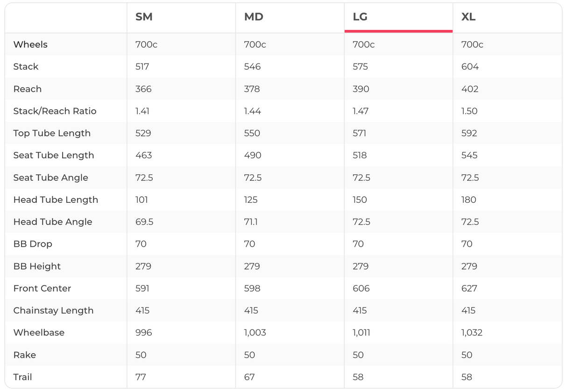
Task: Select the XL Front Center value 627
Action: [469, 288]
